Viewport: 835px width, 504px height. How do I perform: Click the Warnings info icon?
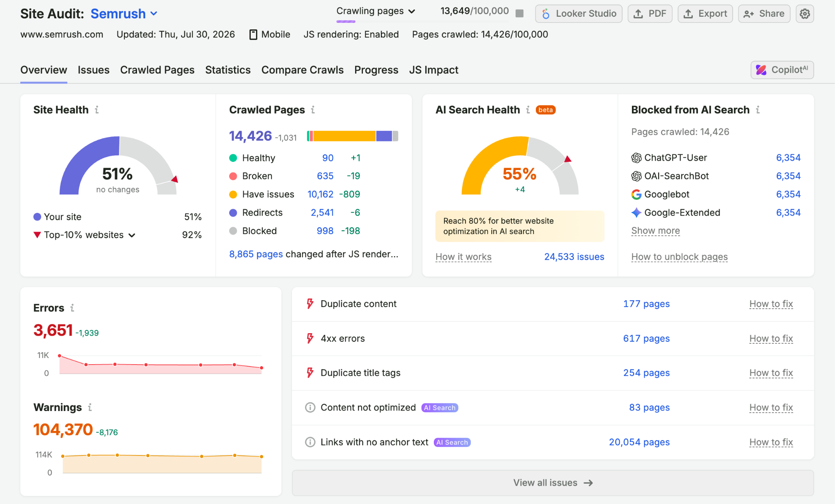(90, 407)
